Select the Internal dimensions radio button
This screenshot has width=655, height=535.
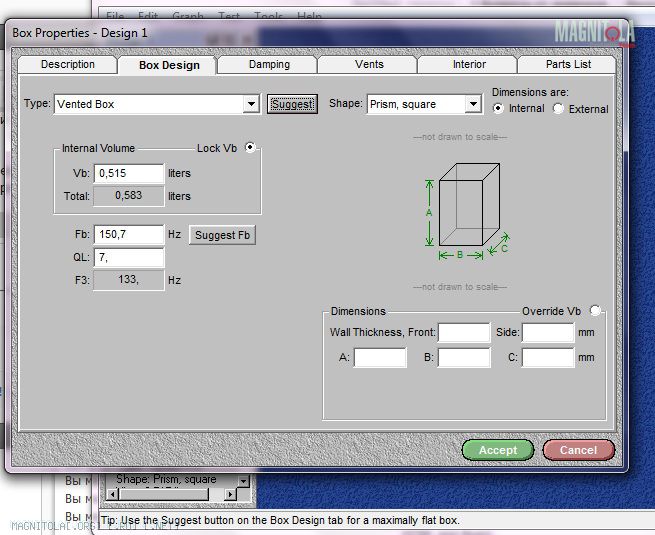tap(499, 108)
